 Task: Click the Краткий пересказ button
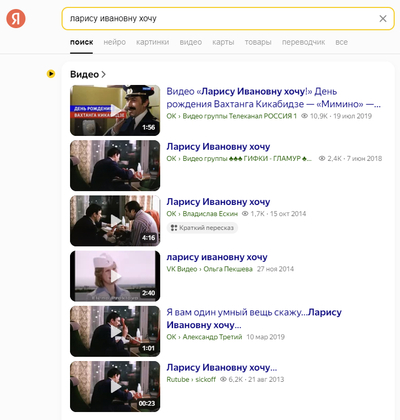(x=202, y=228)
